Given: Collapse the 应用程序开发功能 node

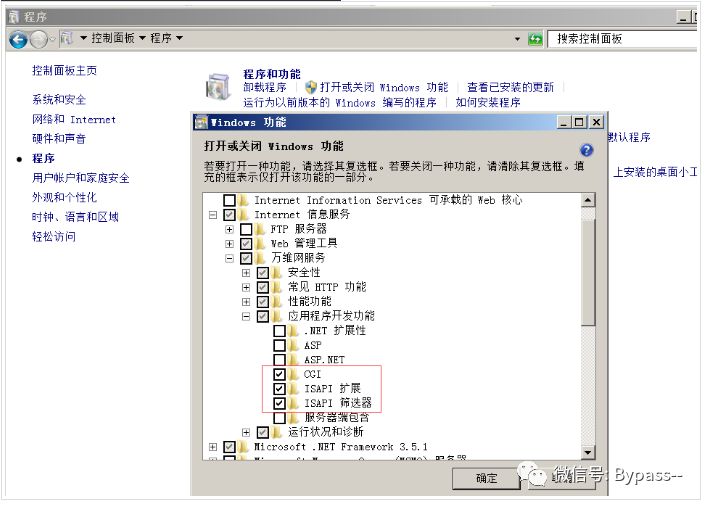Looking at the screenshot, I should click(246, 316).
